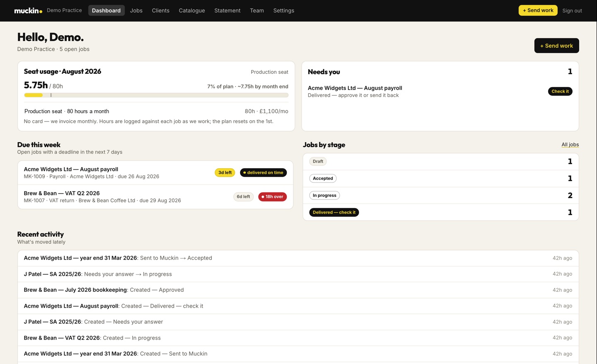Open activity: VAT Q2 2026 Created — In progress
The width and height of the screenshot is (597, 364).
298,338
